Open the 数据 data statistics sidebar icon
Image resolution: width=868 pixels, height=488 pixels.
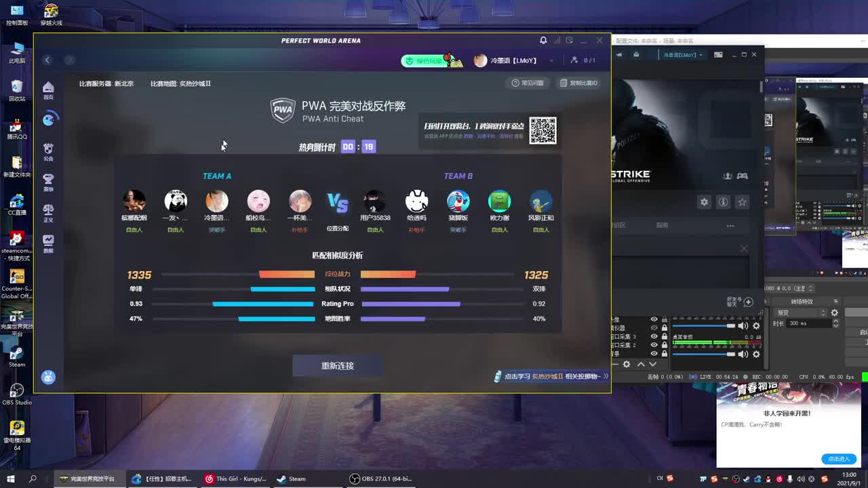click(48, 240)
